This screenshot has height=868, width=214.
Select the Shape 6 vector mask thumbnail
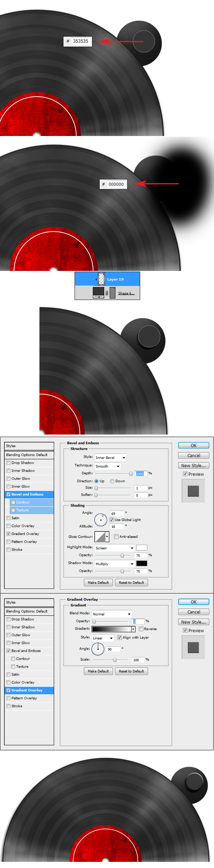[x=113, y=293]
